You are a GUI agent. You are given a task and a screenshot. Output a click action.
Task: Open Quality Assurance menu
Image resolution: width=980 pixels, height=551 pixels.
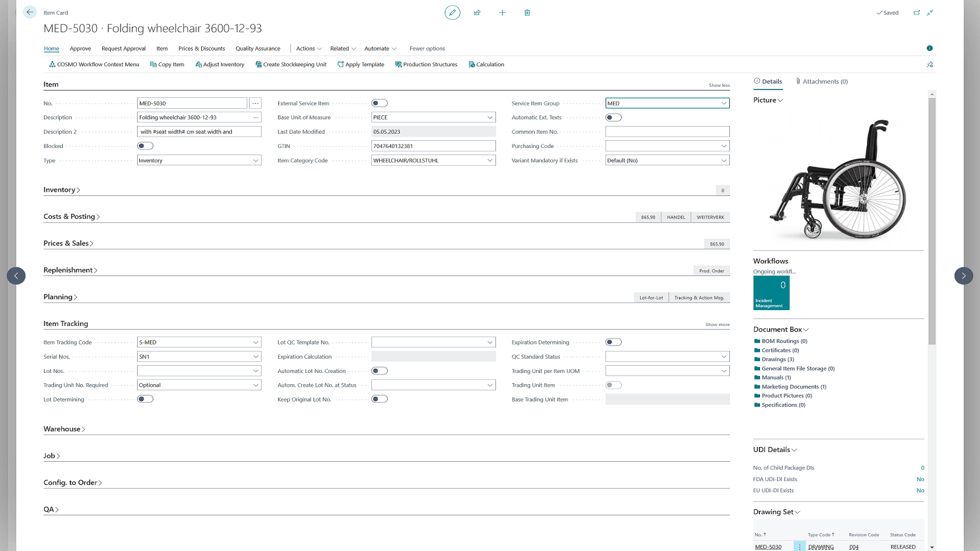tap(258, 48)
